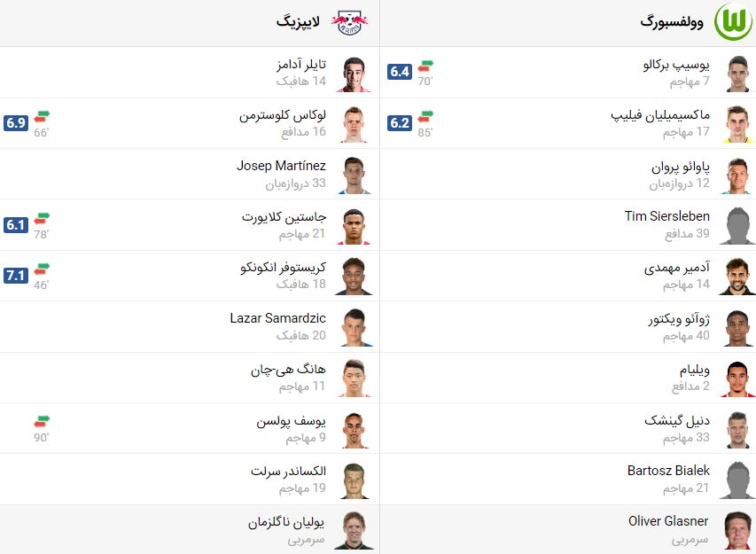Click substitution arrows icon at 78' mark
Image resolution: width=756 pixels, height=554 pixels.
click(x=42, y=219)
